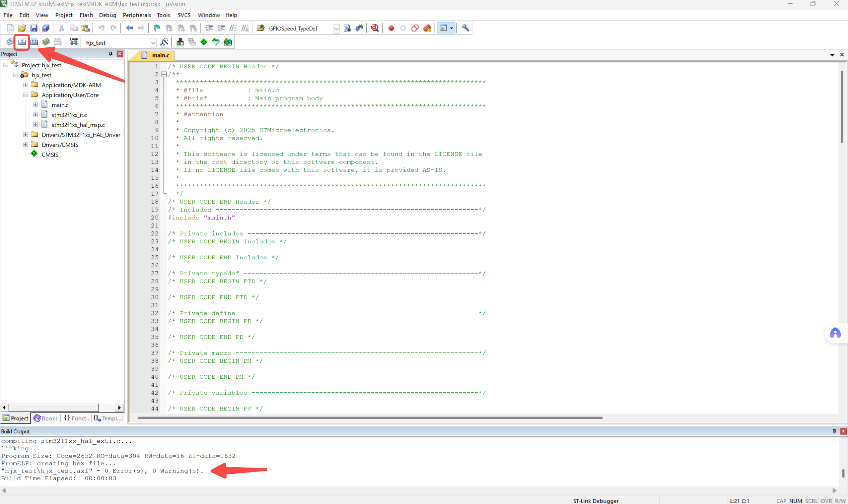Select stm32f1xx_it.c in project tree
Viewport: 848px width, 504px height.
coord(69,115)
